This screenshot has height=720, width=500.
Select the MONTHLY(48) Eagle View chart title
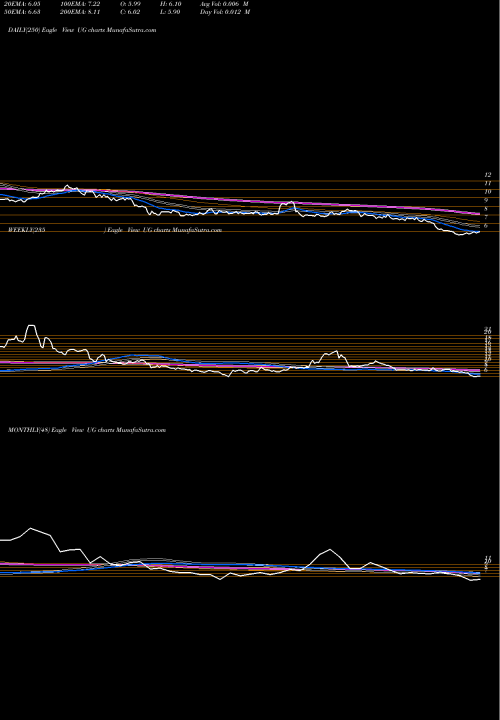tap(87, 430)
